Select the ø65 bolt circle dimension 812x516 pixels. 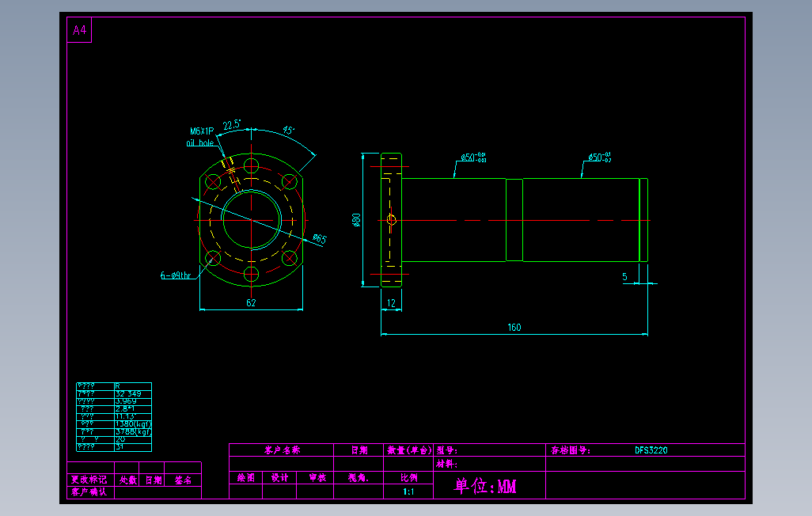[x=320, y=239]
